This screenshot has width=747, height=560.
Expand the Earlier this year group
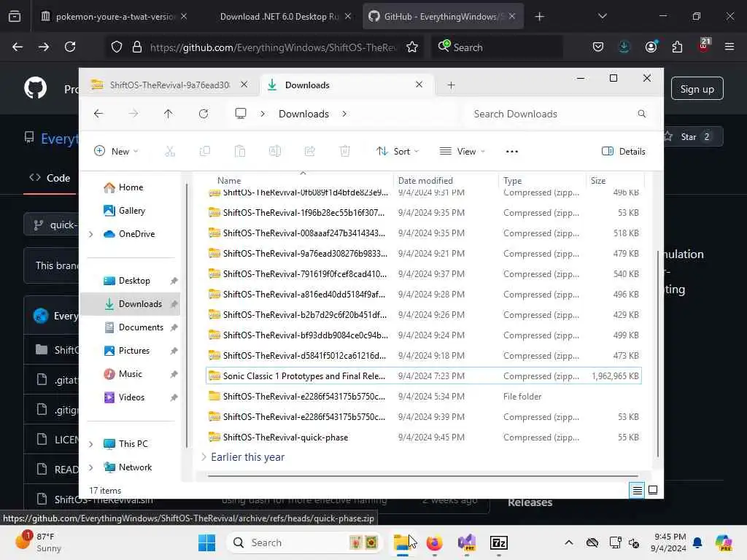204,457
